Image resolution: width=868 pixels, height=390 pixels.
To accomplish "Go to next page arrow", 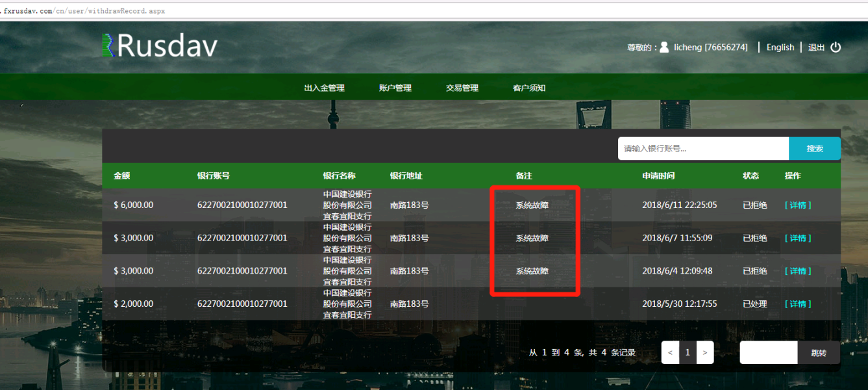I will (704, 353).
